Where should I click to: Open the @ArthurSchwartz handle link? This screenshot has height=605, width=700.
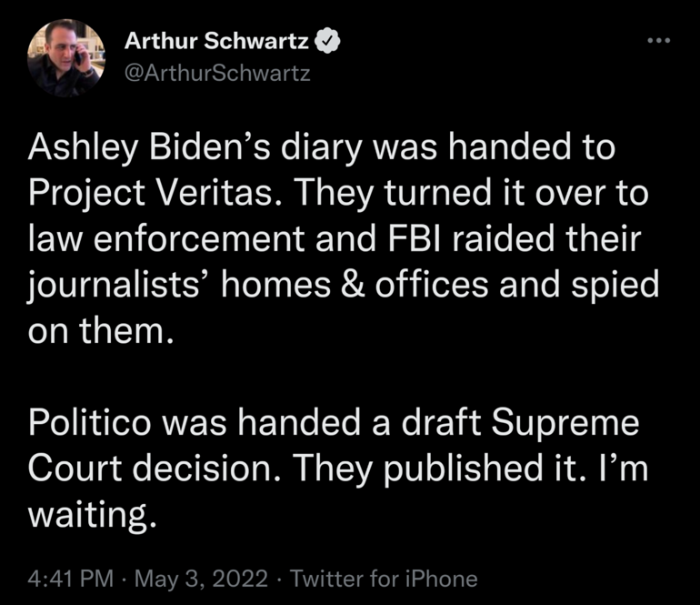point(216,73)
